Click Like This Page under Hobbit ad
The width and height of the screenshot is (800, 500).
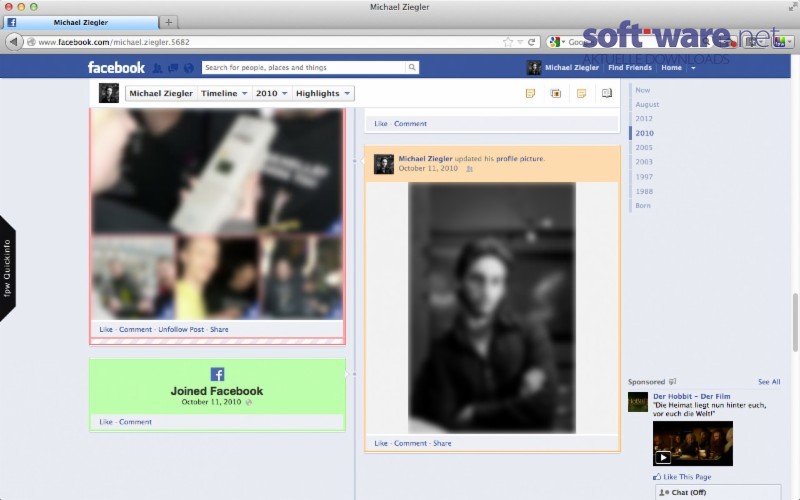(687, 477)
